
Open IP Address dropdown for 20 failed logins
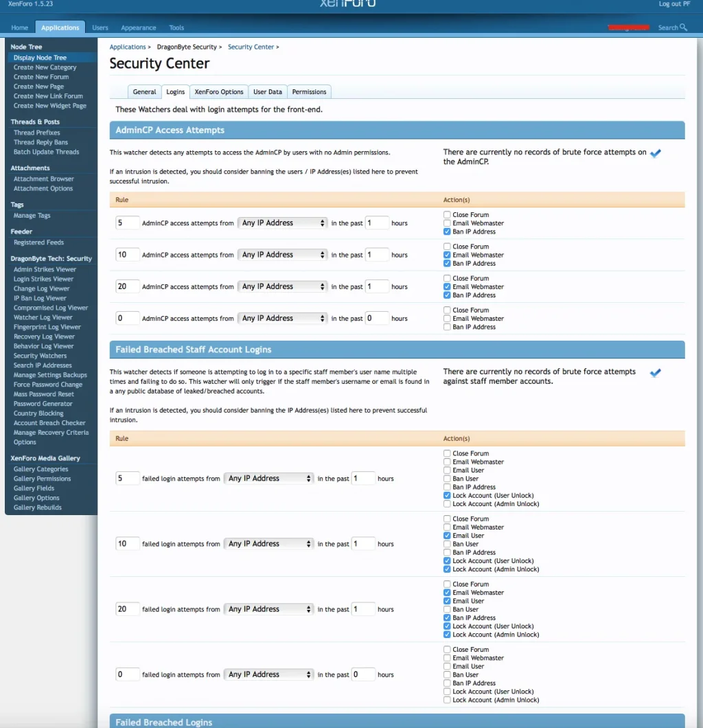(268, 609)
